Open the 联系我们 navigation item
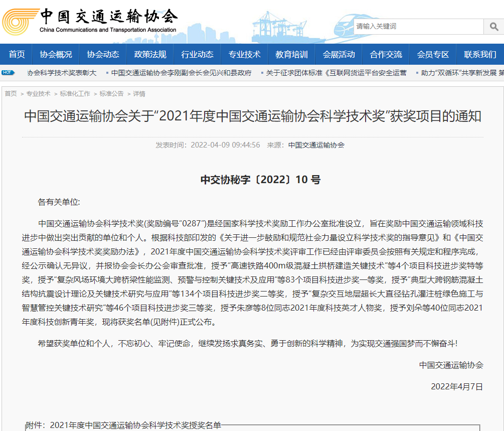504x431 pixels. tap(480, 54)
